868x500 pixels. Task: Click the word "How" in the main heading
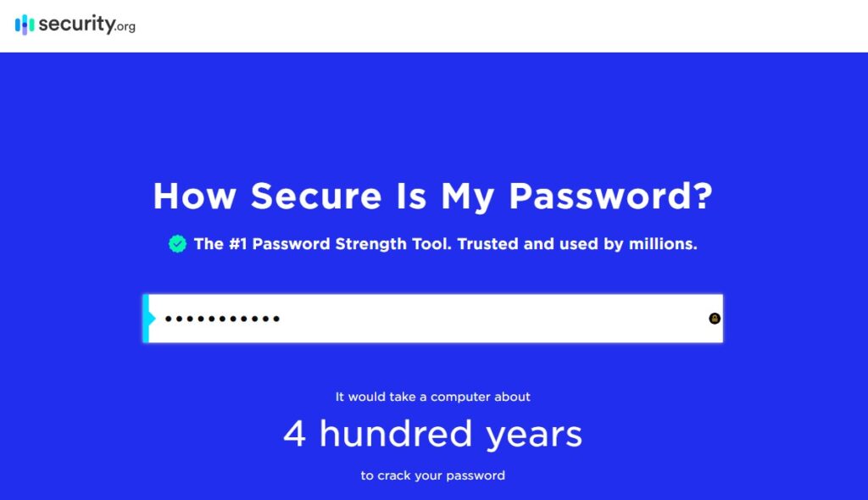[x=195, y=196]
